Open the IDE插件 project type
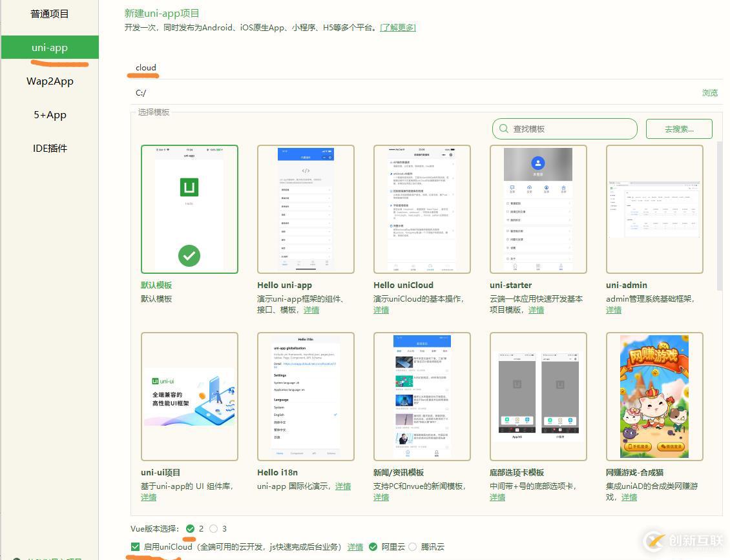 point(50,148)
